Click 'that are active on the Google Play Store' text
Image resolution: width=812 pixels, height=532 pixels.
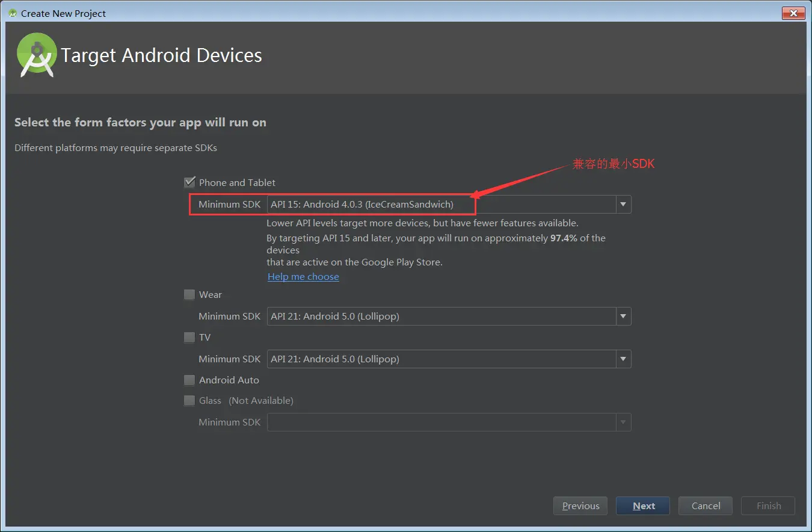tap(354, 262)
